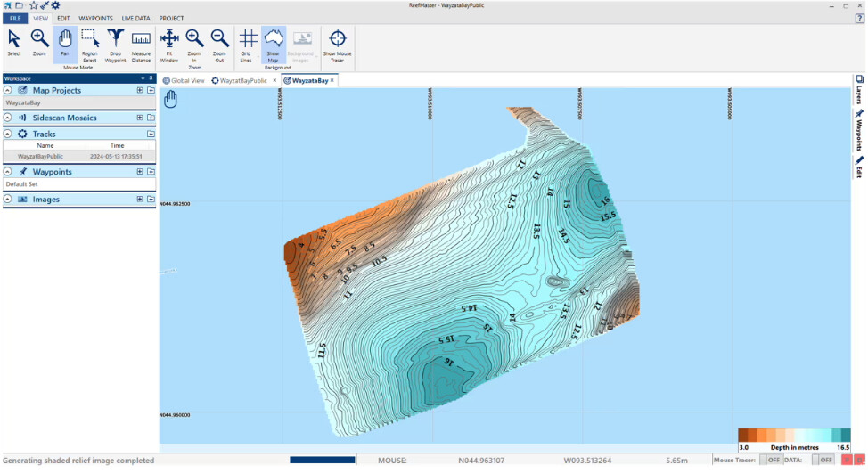Click the ReefMaster app icon in title bar

pyautogui.click(x=7, y=5)
